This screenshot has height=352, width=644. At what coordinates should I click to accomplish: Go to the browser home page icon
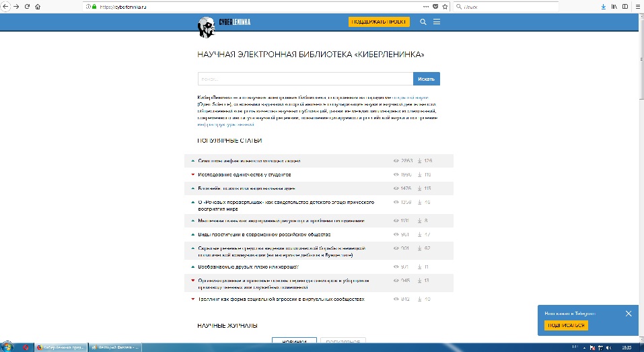(38, 6)
